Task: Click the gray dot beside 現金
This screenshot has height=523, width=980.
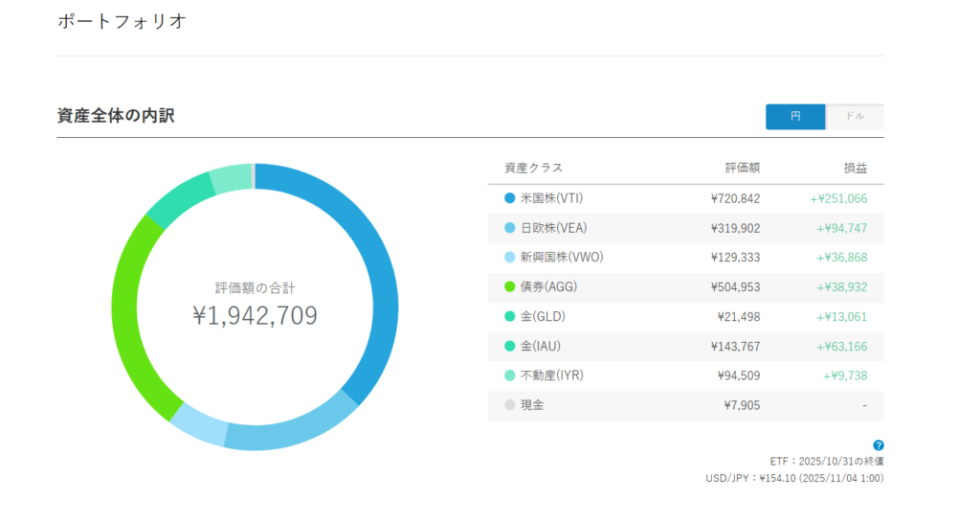Action: click(x=509, y=405)
